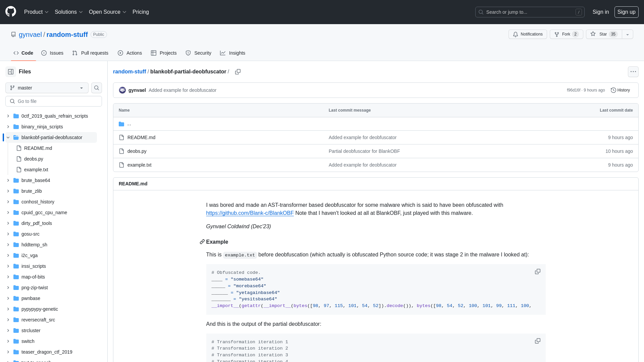Expand the binary_ninja_scripts folder chevron
The height and width of the screenshot is (362, 644).
8,127
